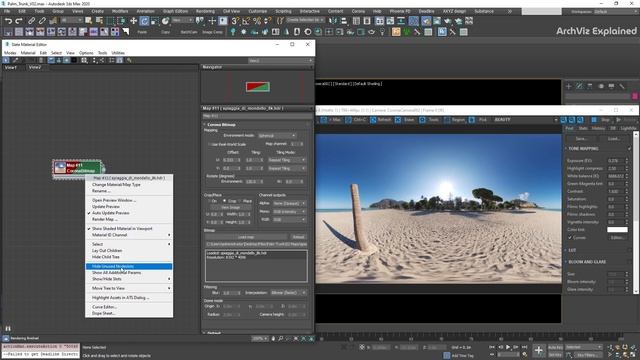Select the Crop radio button

tap(224, 201)
